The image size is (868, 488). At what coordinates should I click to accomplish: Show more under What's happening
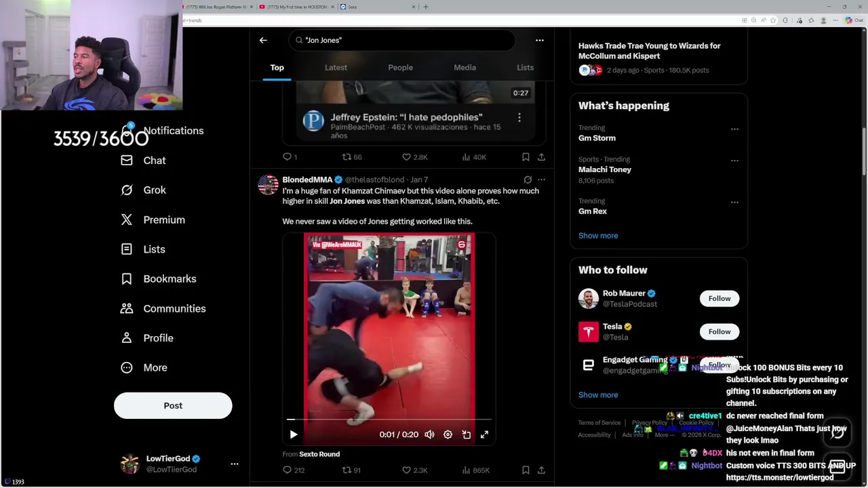pyautogui.click(x=598, y=236)
